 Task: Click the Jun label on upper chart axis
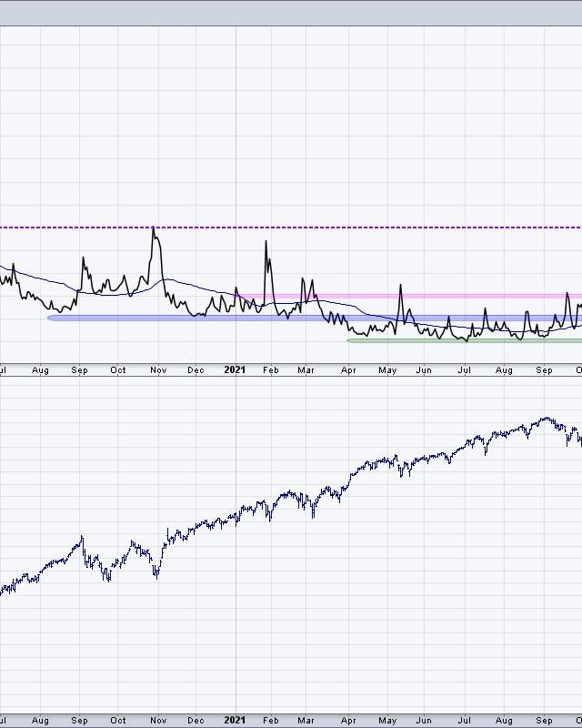click(x=424, y=370)
